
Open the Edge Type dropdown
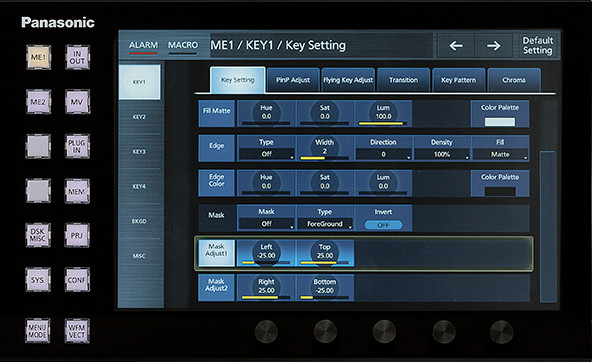click(266, 154)
